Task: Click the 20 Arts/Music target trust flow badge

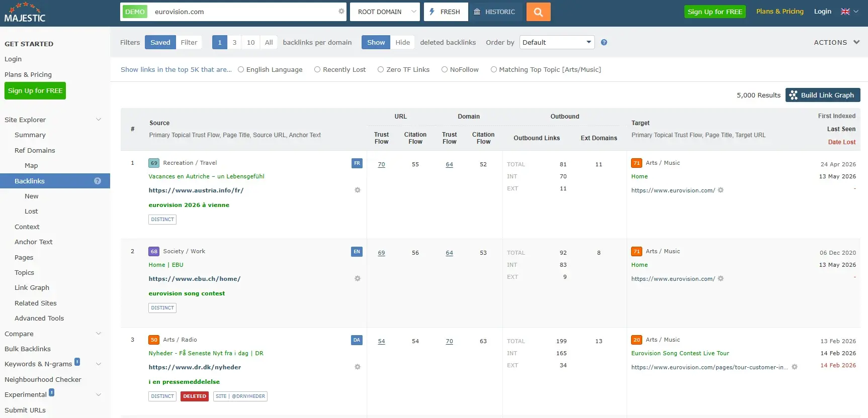Action: coord(637,340)
